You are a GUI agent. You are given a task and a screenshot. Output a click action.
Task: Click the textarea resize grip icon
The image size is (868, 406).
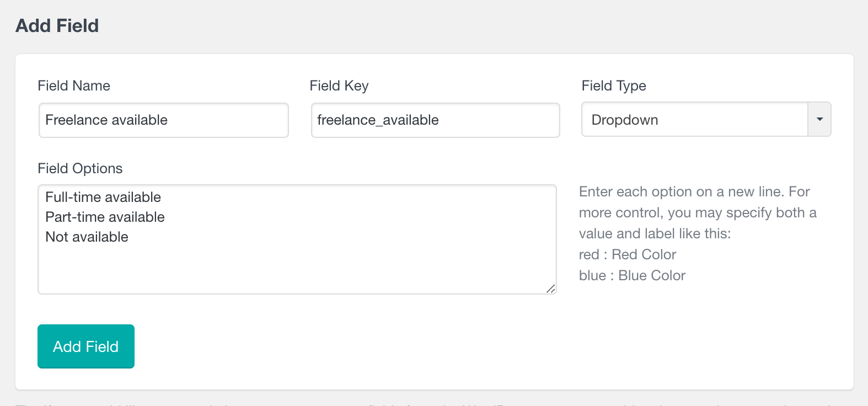pos(550,289)
